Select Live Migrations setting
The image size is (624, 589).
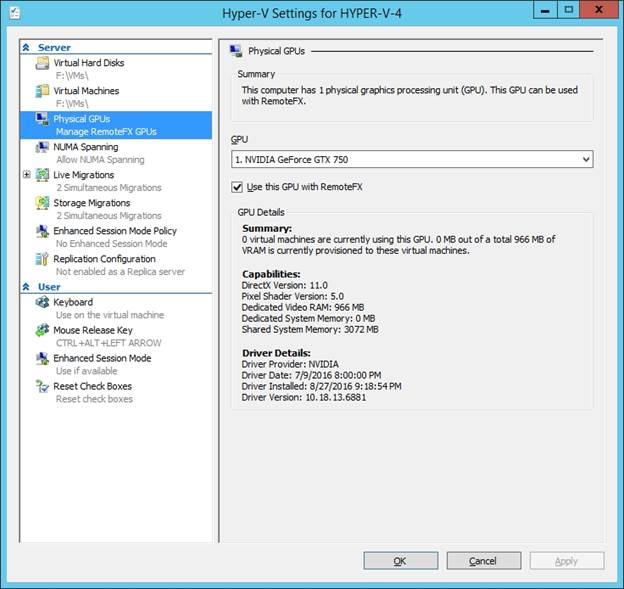pos(84,175)
